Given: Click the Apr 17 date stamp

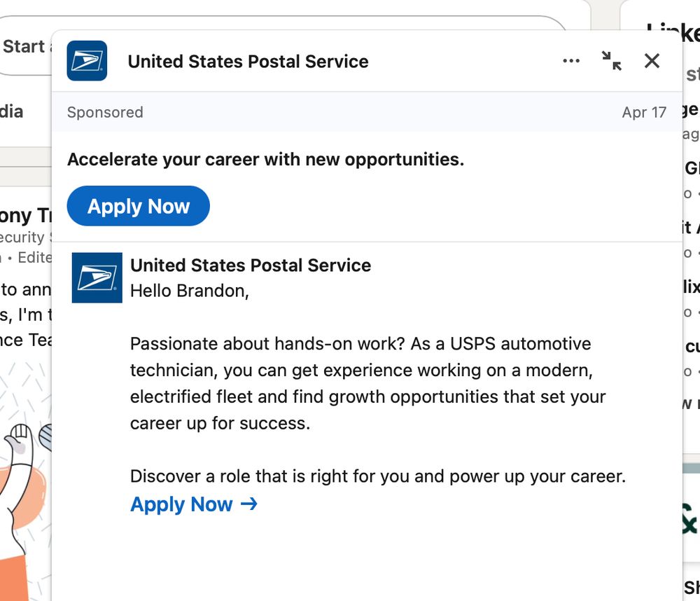Looking at the screenshot, I should tap(644, 112).
